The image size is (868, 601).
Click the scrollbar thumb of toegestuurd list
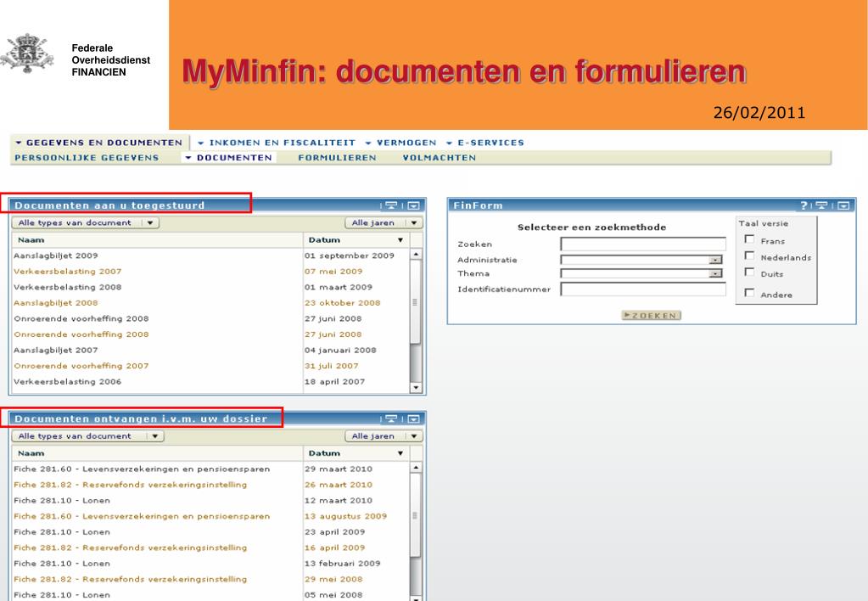pyautogui.click(x=416, y=302)
